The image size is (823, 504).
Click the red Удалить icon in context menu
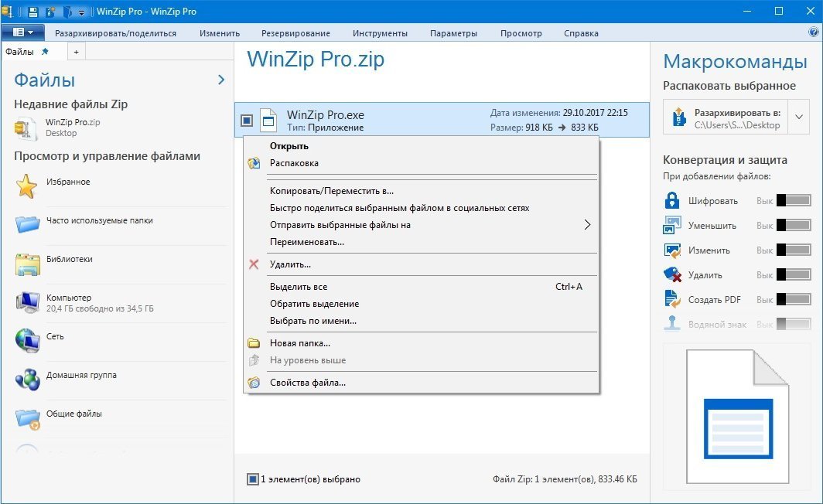253,264
